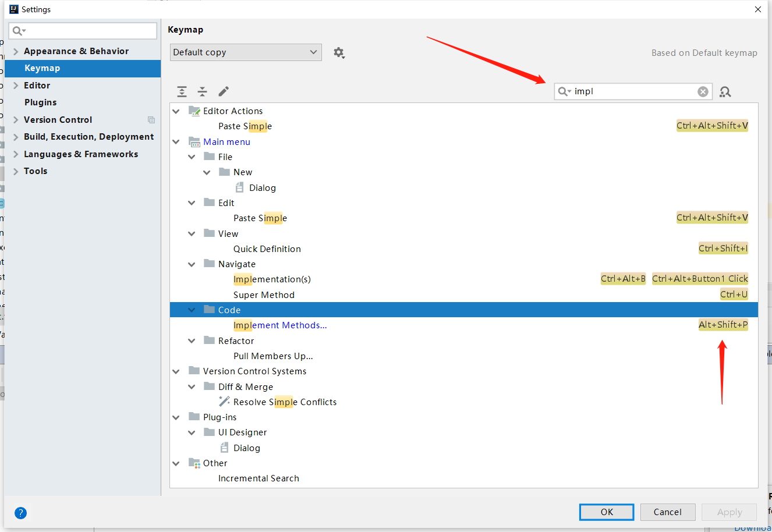Image resolution: width=772 pixels, height=532 pixels.
Task: Collapse the File folder node
Action: coord(192,157)
